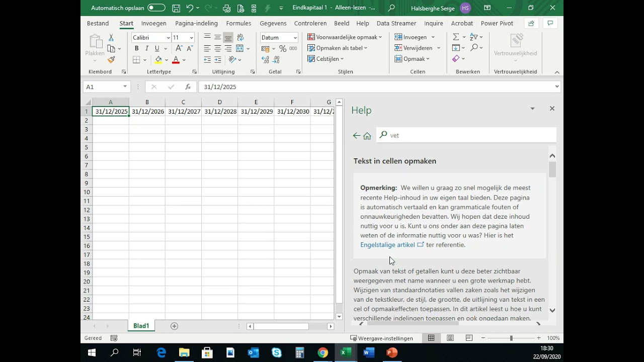Open the Invoegen ribbon tab
The height and width of the screenshot is (362, 644).
pos(153,24)
